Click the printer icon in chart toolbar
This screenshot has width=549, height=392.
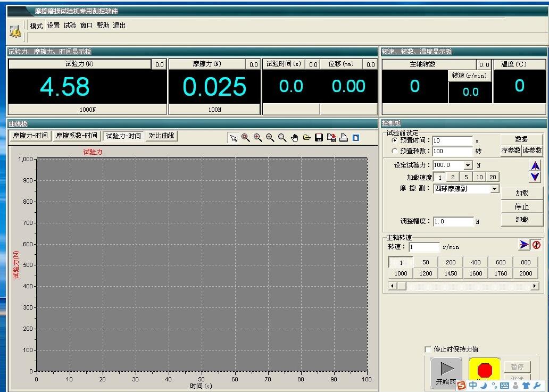(344, 138)
